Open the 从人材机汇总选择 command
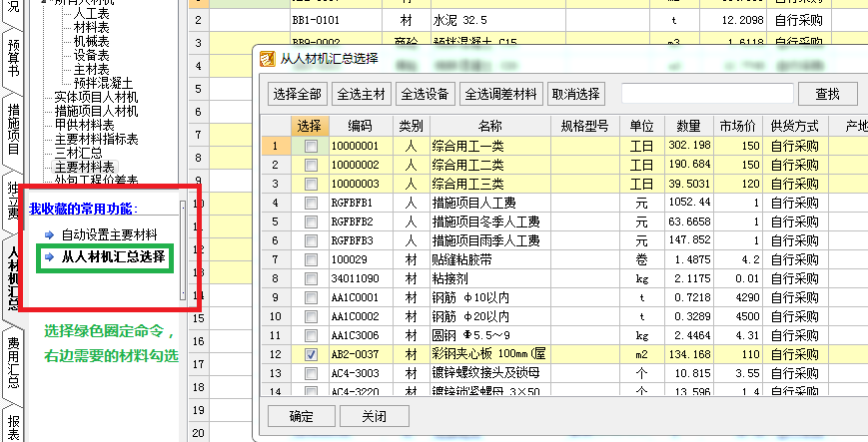 113,256
